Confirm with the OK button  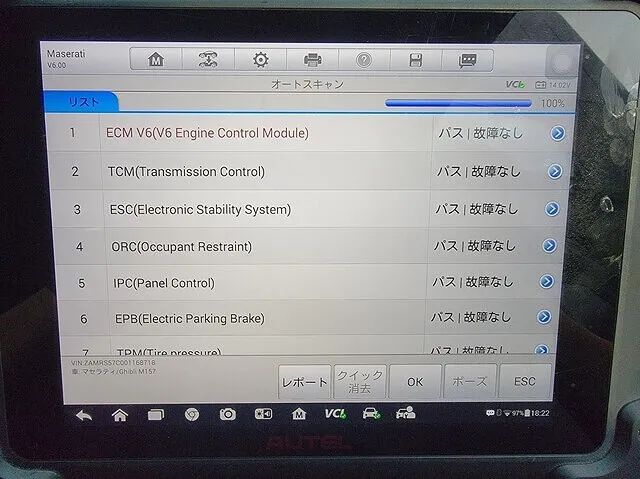click(415, 381)
